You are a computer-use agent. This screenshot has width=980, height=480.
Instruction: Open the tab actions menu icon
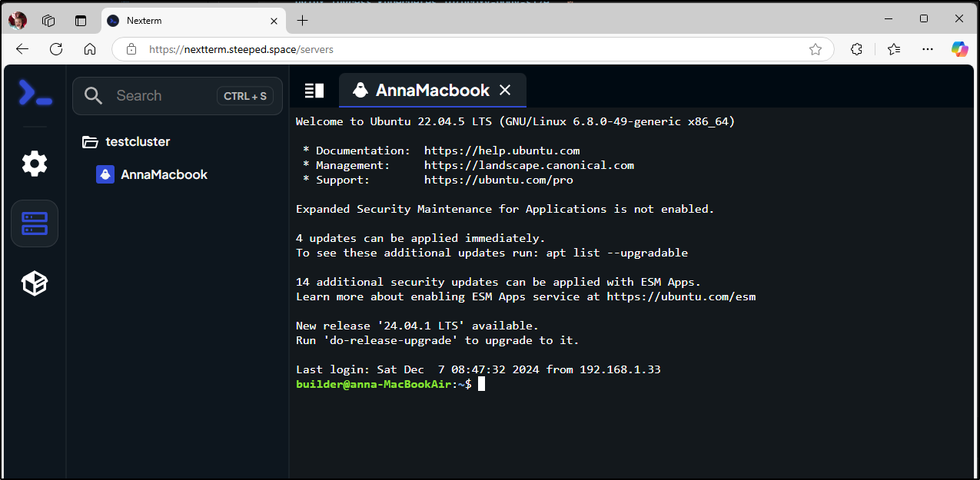(x=81, y=21)
